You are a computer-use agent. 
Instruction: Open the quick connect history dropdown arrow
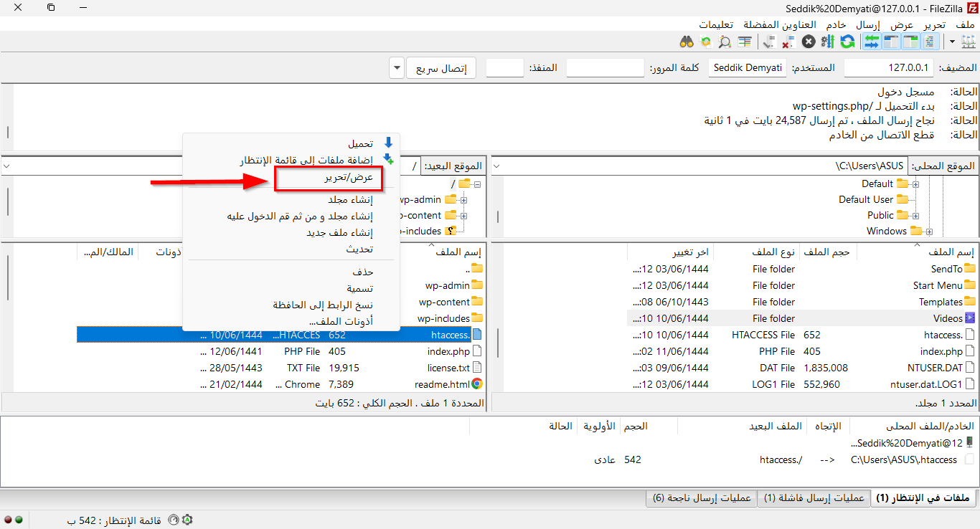pos(397,68)
